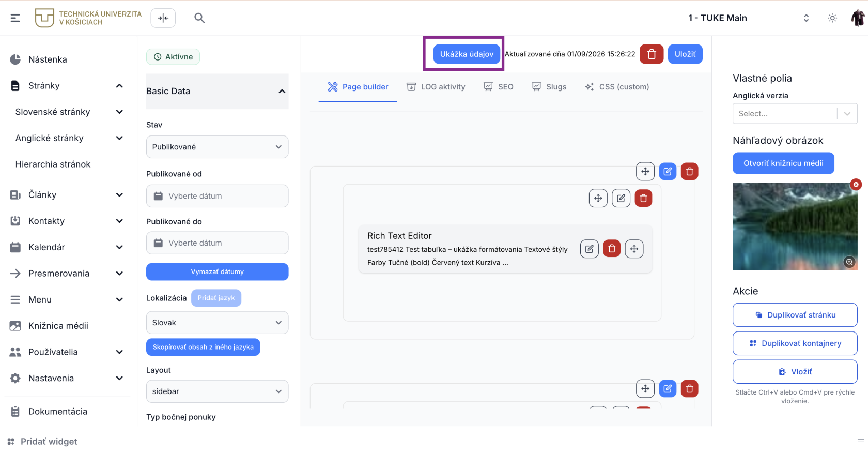The width and height of the screenshot is (868, 453).
Task: Collapse the Stránky sidebar section
Action: point(119,86)
